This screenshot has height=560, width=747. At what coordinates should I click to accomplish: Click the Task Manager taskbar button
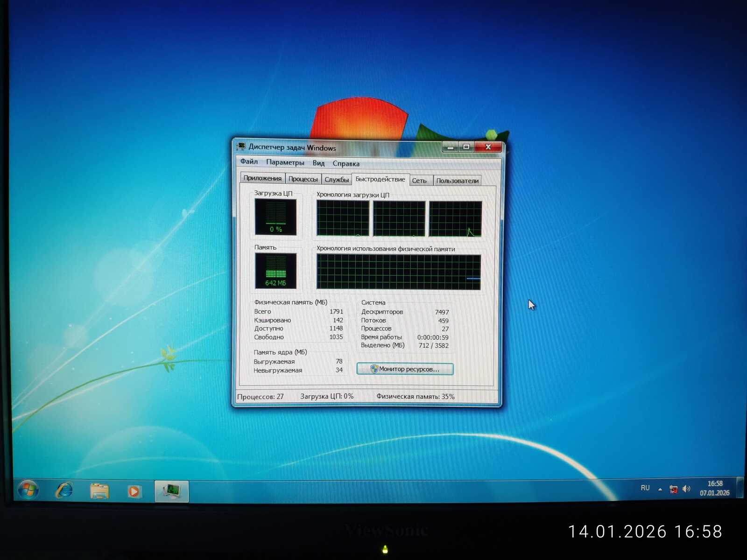171,491
